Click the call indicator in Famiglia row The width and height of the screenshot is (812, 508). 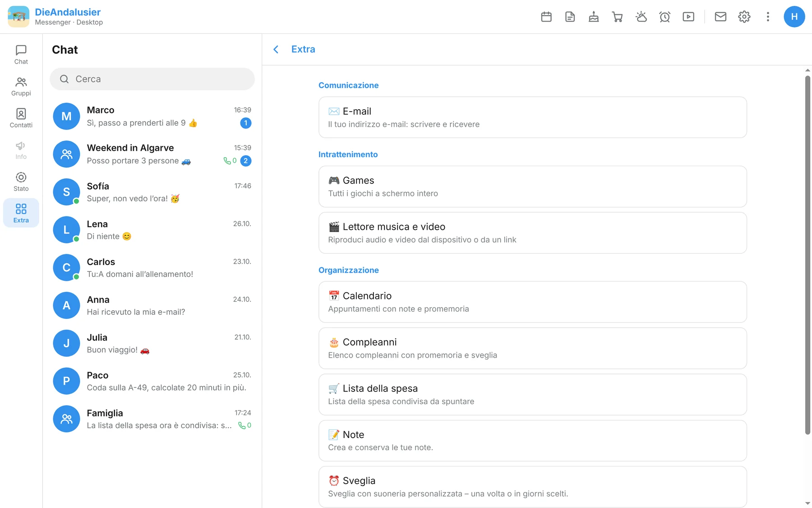coord(245,425)
